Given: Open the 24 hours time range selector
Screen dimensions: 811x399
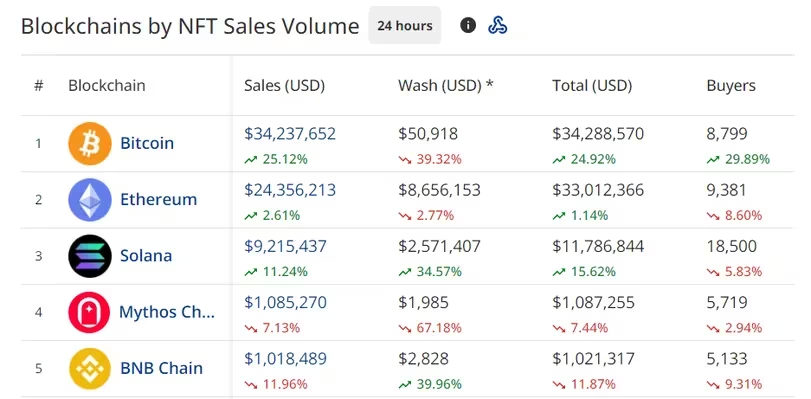Looking at the screenshot, I should [404, 25].
